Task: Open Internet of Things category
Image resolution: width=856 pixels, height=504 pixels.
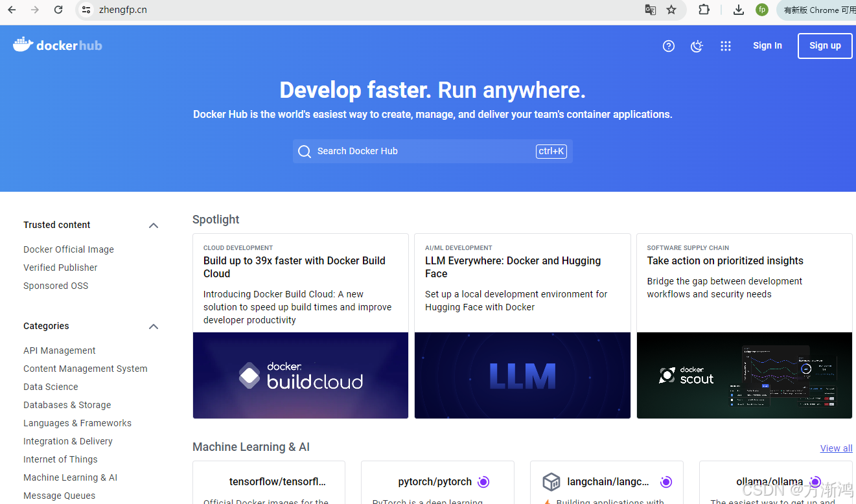Action: [60, 459]
